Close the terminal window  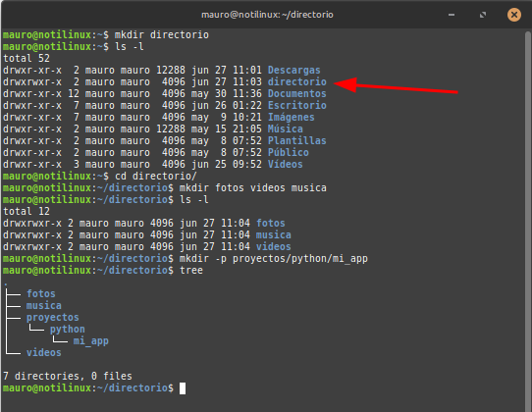(514, 15)
